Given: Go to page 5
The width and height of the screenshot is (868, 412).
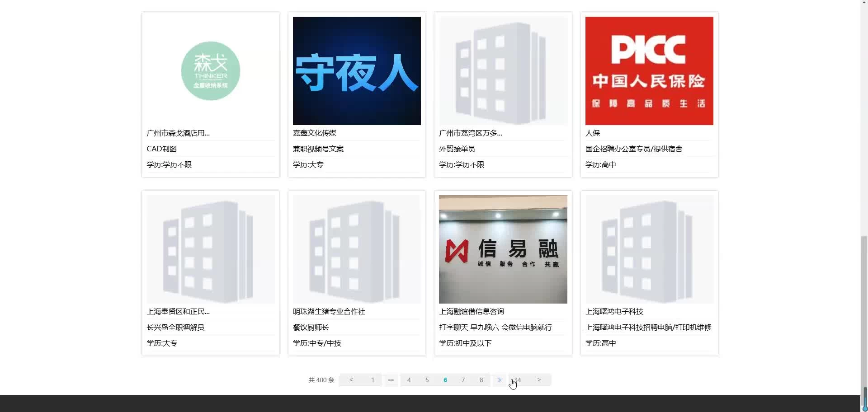Looking at the screenshot, I should pos(427,380).
